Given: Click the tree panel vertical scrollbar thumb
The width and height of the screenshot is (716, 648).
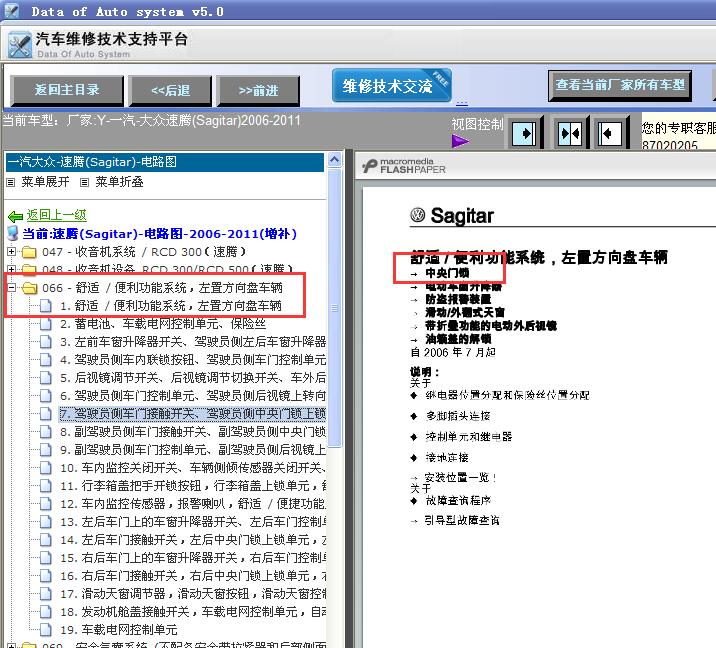Looking at the screenshot, I should click(335, 308).
